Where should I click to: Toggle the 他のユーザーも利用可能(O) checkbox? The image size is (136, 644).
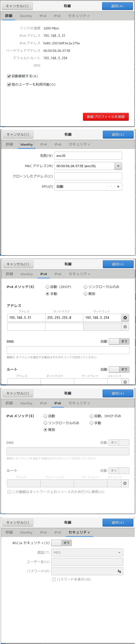[9, 85]
